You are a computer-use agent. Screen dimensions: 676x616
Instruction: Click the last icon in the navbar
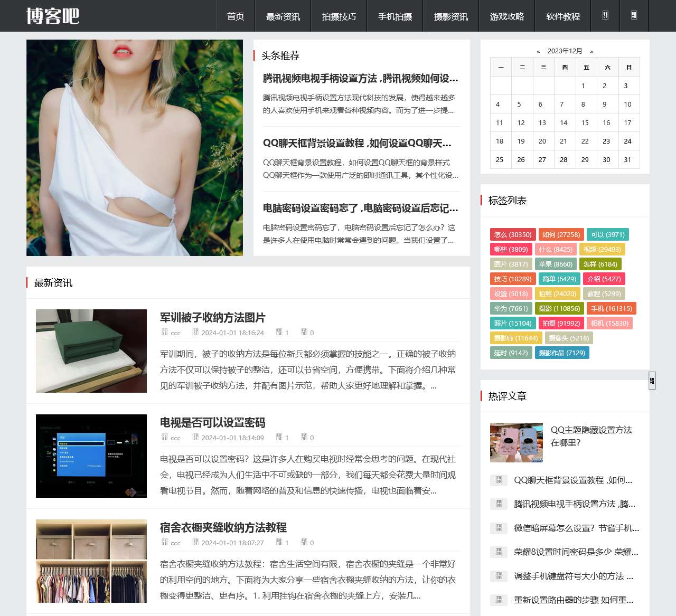[634, 15]
